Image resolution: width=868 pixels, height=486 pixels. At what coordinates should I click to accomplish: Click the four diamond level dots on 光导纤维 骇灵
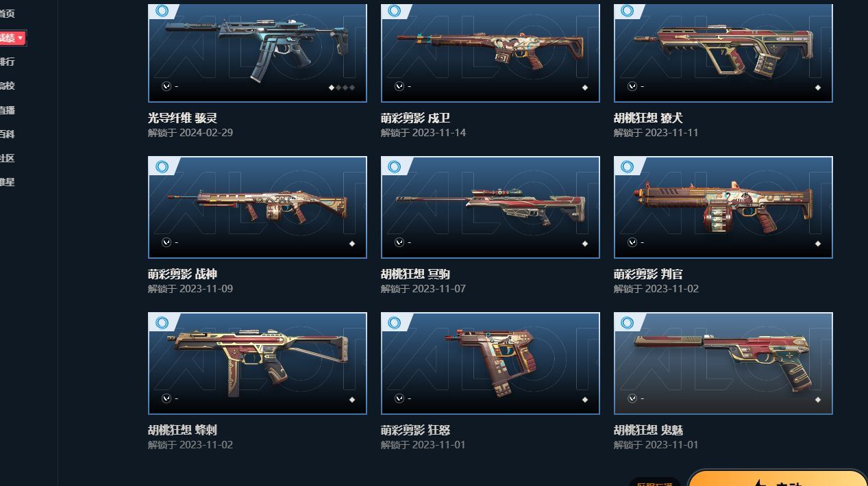(342, 88)
